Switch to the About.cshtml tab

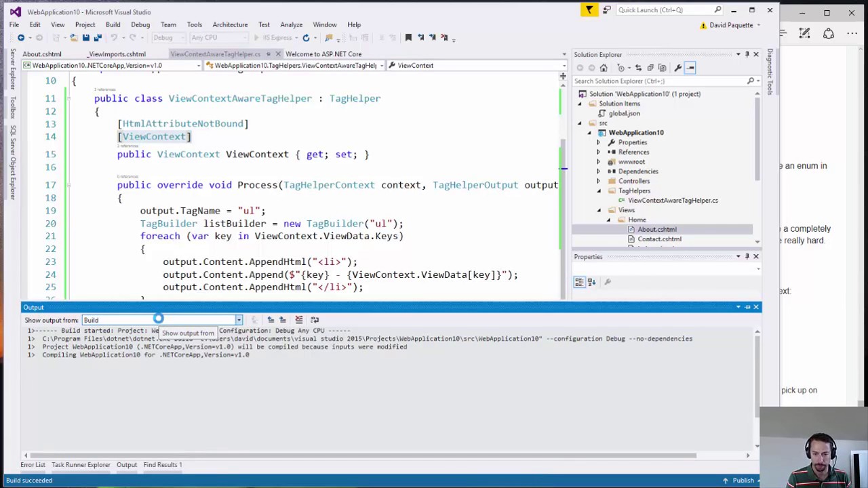[42, 54]
